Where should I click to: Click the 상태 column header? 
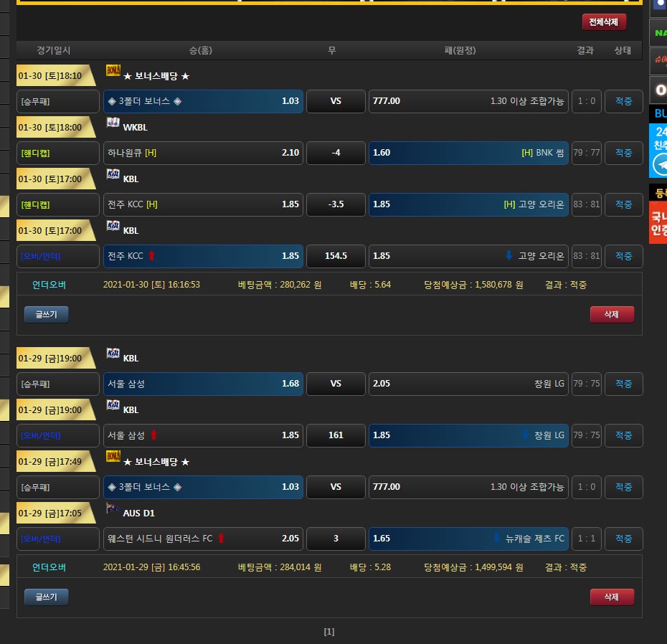(623, 50)
